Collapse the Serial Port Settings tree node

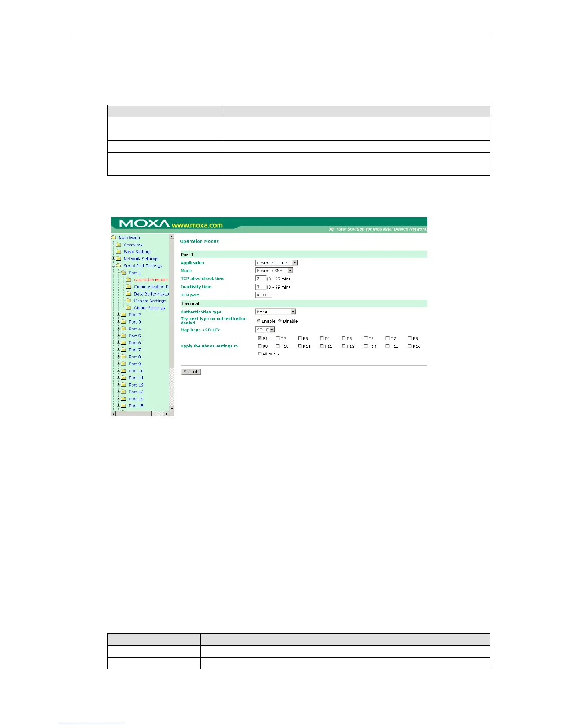click(x=113, y=265)
